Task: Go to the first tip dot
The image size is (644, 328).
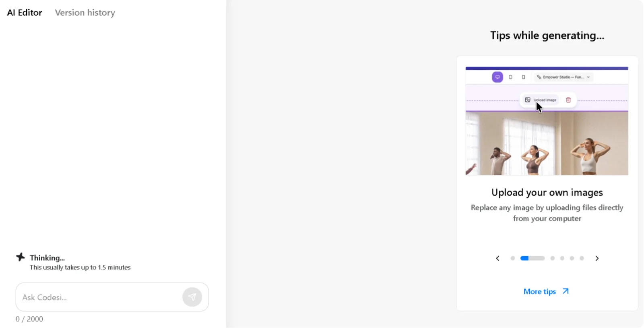Action: (512, 258)
